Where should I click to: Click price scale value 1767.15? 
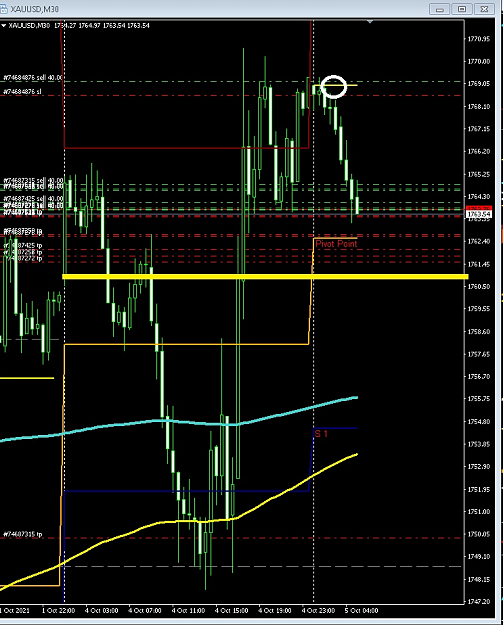click(479, 129)
